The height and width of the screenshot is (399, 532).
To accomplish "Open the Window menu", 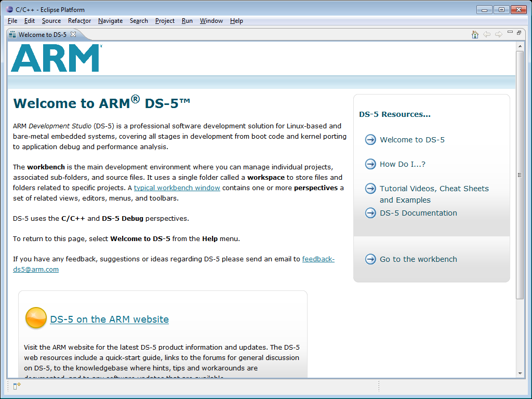I will click(x=211, y=21).
